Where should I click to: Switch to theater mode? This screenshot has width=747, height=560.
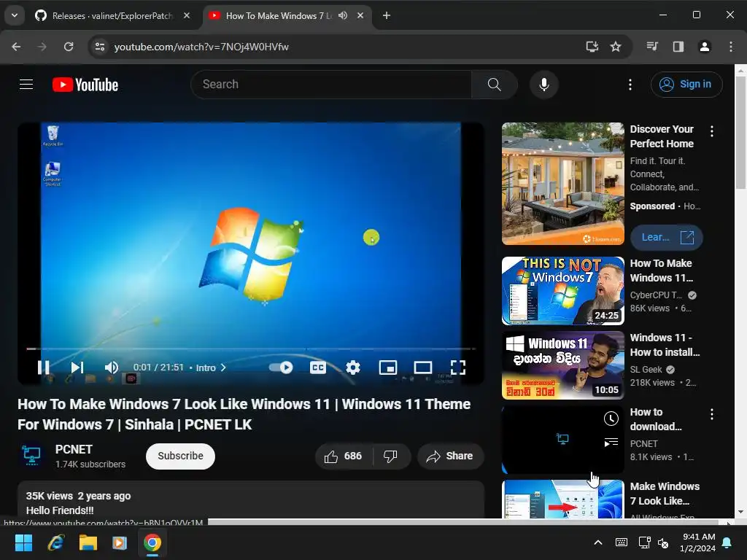(x=422, y=367)
